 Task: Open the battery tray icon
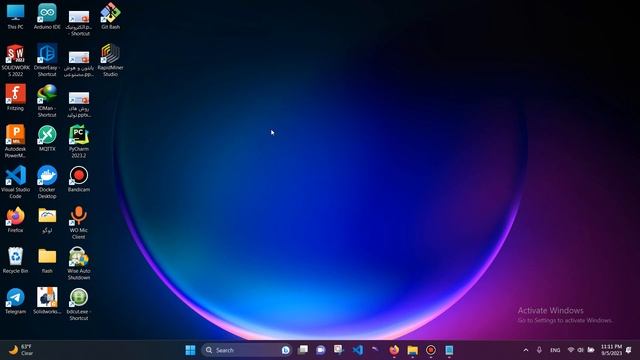click(x=591, y=350)
